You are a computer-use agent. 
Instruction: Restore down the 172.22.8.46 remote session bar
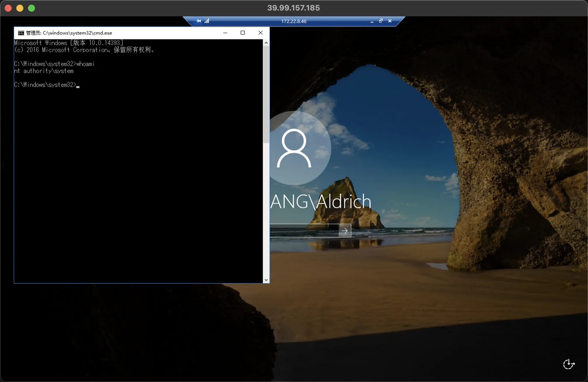[x=381, y=21]
